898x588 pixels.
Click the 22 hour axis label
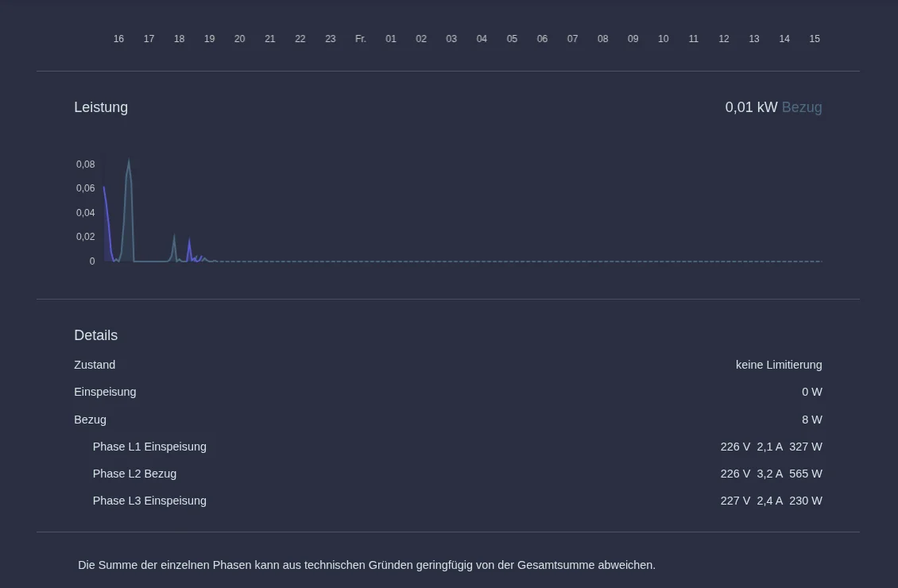click(x=300, y=39)
